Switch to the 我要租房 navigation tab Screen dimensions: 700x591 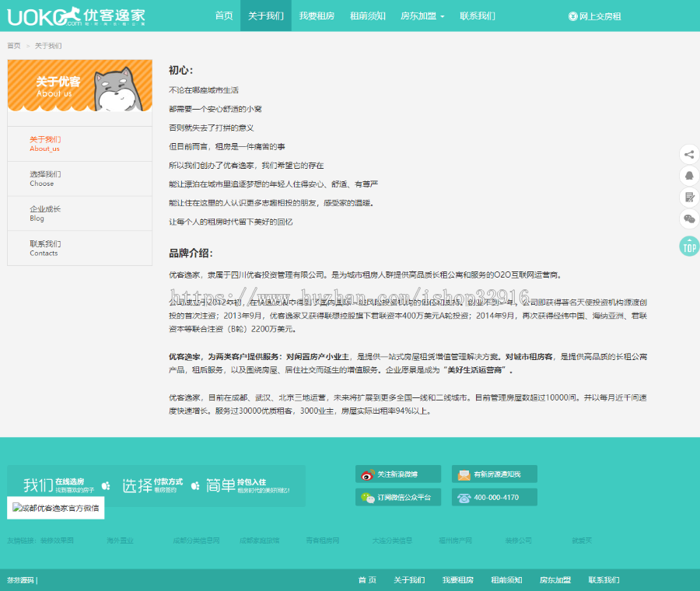[x=317, y=15]
